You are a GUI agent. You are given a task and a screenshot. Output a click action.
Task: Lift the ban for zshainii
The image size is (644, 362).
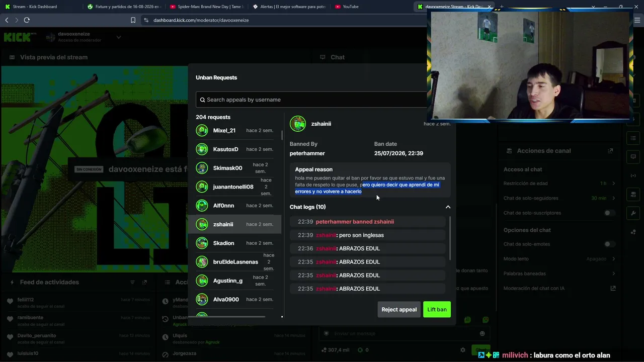(x=437, y=309)
